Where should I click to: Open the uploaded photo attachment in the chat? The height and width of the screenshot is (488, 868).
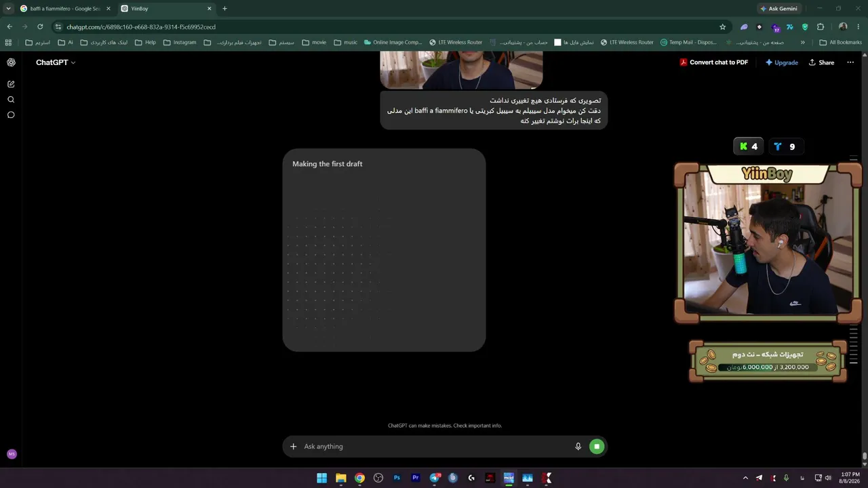click(x=461, y=70)
